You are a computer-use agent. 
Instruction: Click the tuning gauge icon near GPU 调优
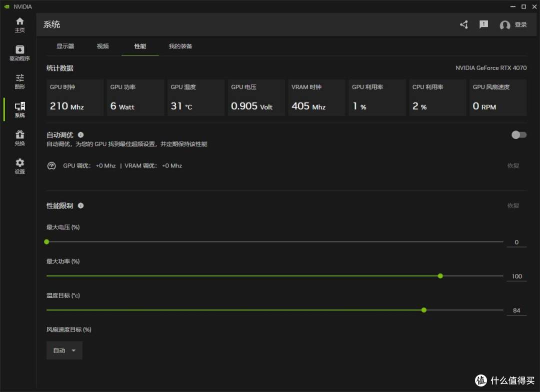51,166
